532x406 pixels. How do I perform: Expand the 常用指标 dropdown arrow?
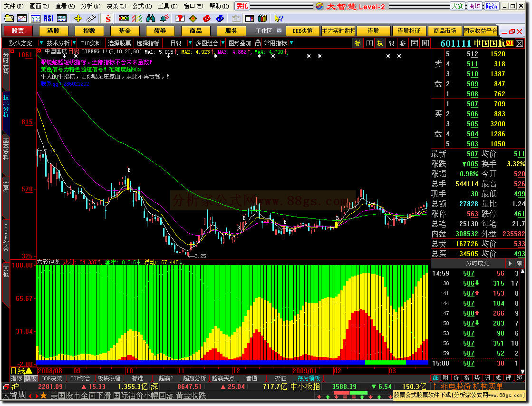tap(291, 43)
